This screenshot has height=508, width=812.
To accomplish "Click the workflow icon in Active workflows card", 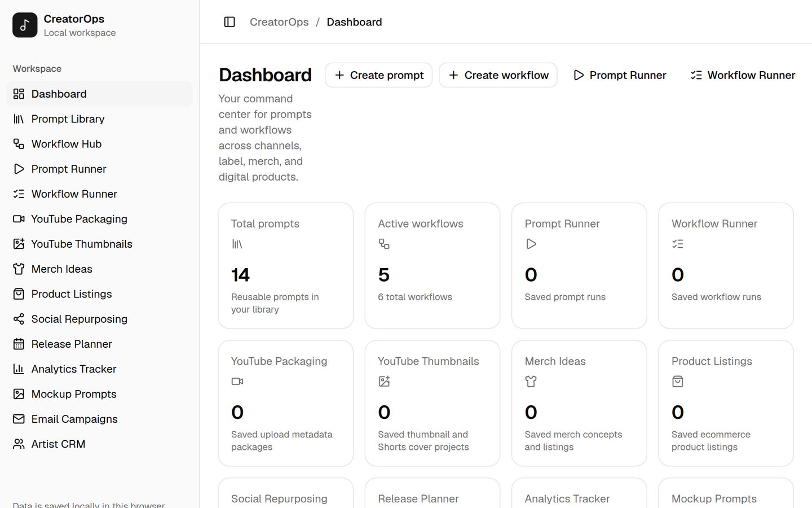I will 384,244.
